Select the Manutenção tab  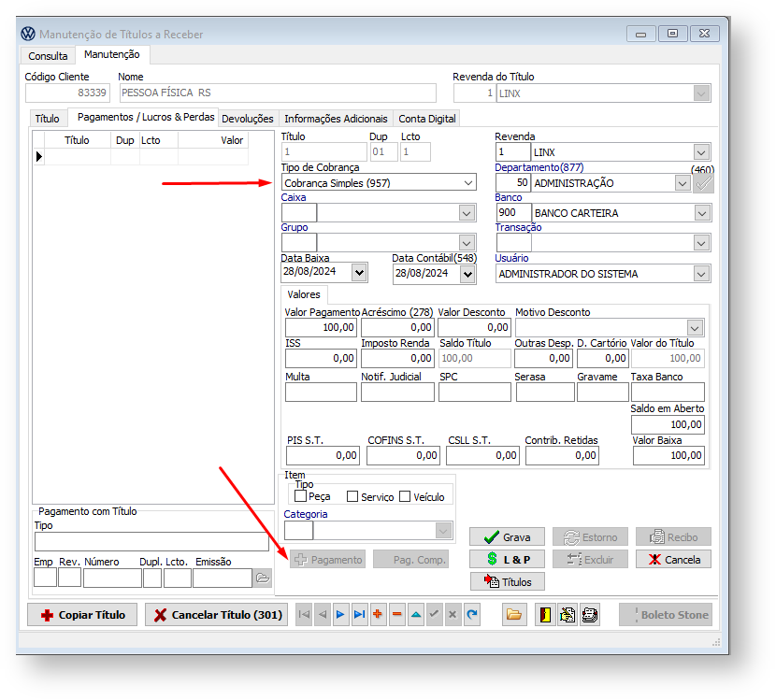point(112,54)
